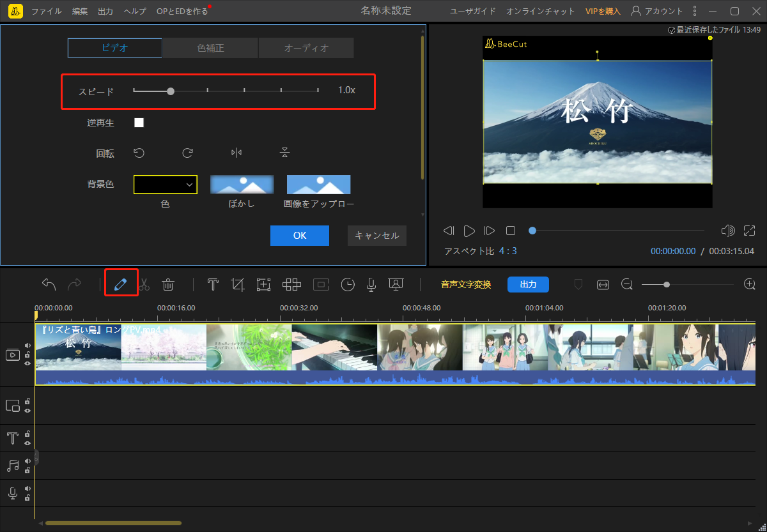Viewport: 767px width, 532px height.
Task: Click the aspect ratio 4:3 selector
Action: coord(508,251)
